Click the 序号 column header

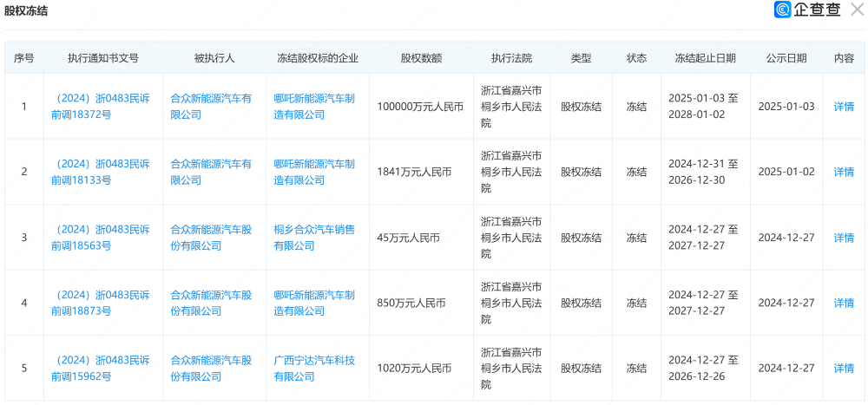tap(23, 58)
